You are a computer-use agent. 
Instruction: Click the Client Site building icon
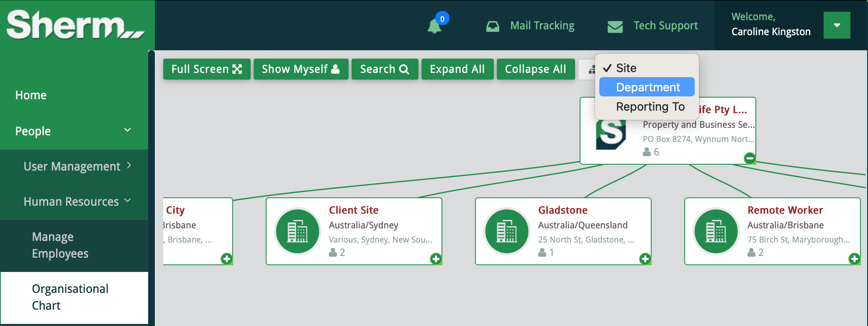pyautogui.click(x=298, y=231)
